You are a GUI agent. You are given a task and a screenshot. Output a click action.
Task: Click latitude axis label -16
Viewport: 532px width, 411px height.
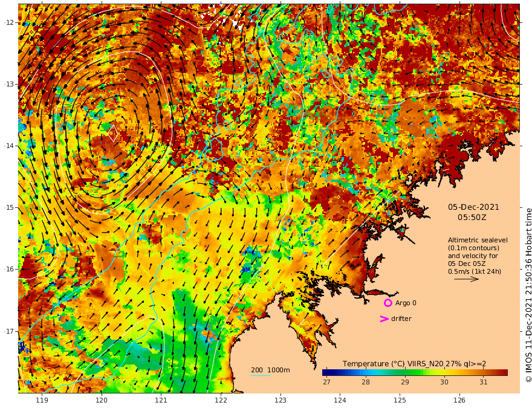pos(9,269)
